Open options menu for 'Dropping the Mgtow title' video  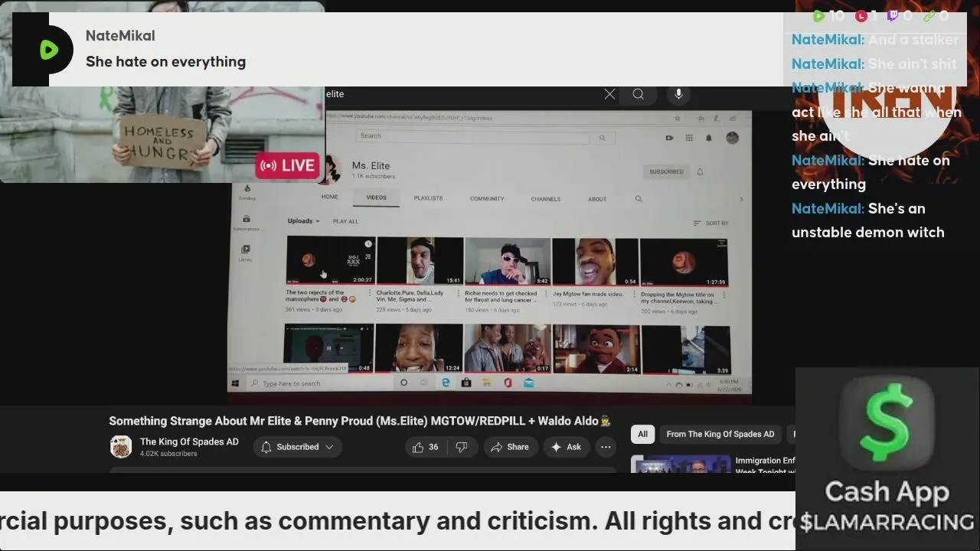tap(725, 295)
